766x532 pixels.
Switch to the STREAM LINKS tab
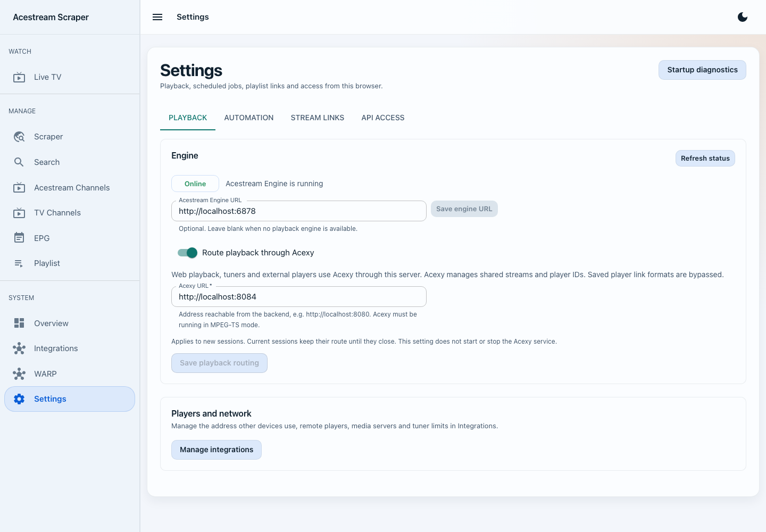click(x=318, y=118)
